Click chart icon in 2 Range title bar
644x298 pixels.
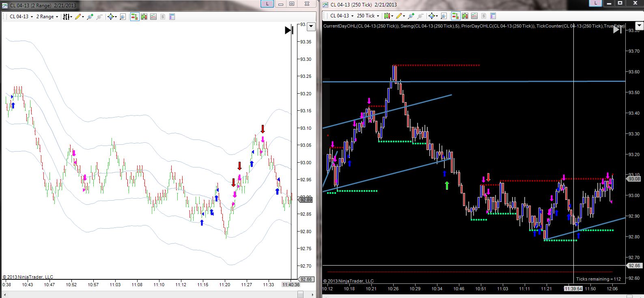[4, 5]
